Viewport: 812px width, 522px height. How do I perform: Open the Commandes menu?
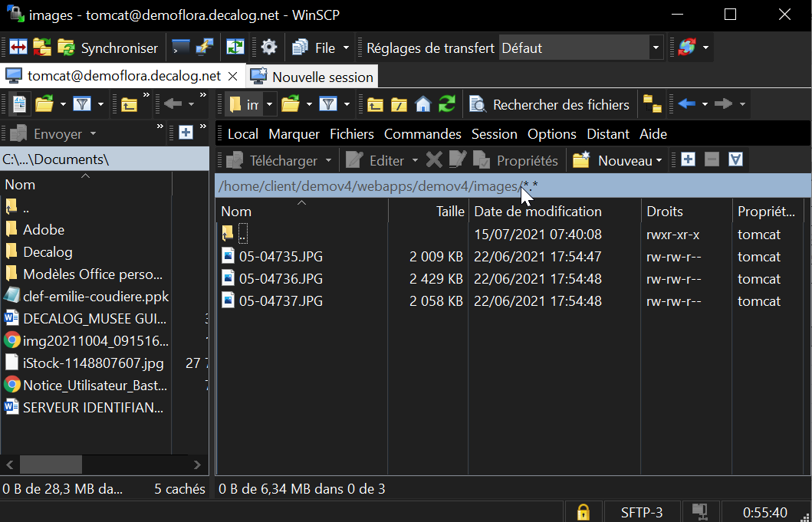coord(422,134)
